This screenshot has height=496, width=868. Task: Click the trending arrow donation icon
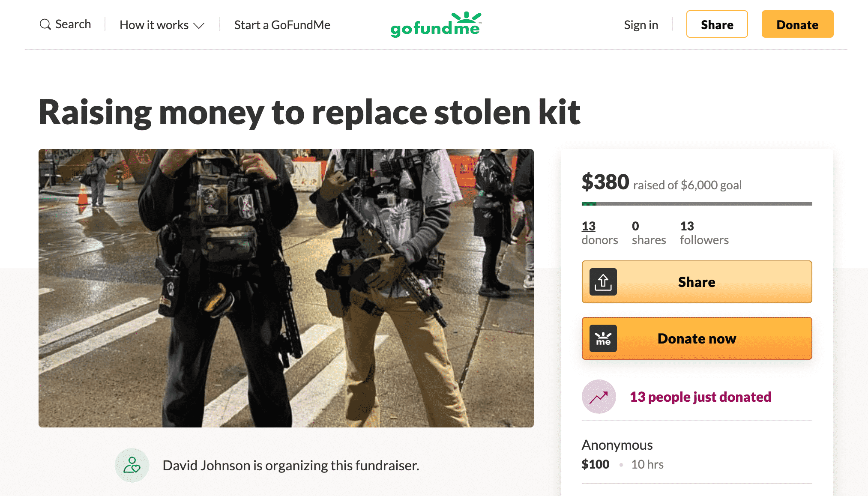point(599,397)
